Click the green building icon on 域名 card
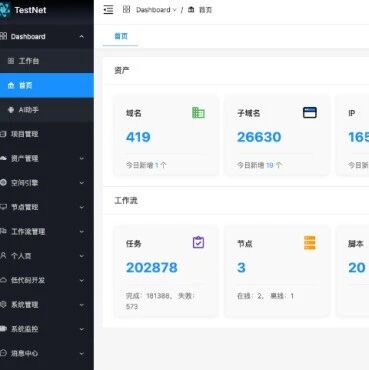 (x=198, y=113)
